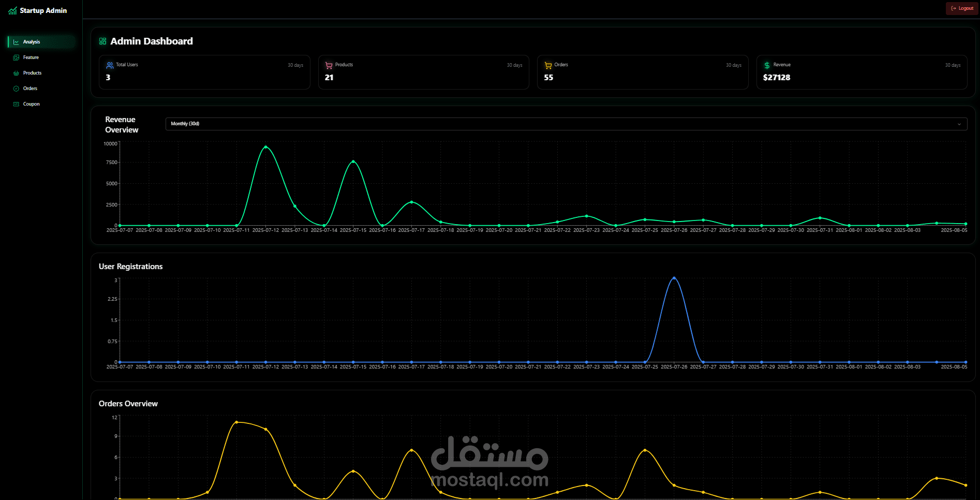Click the registrations peak on 2025-07-26
The height and width of the screenshot is (500, 980).
coord(674,278)
